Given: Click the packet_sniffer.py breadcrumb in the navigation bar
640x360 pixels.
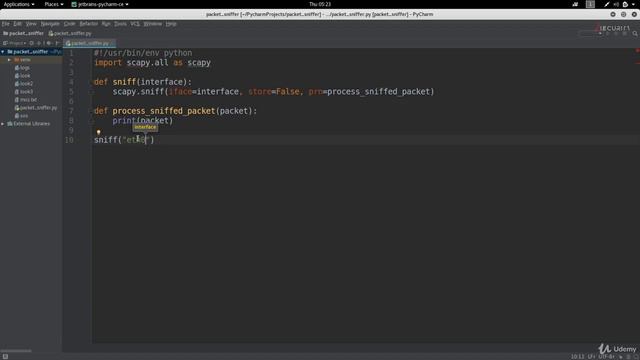Looking at the screenshot, I should (x=70, y=33).
